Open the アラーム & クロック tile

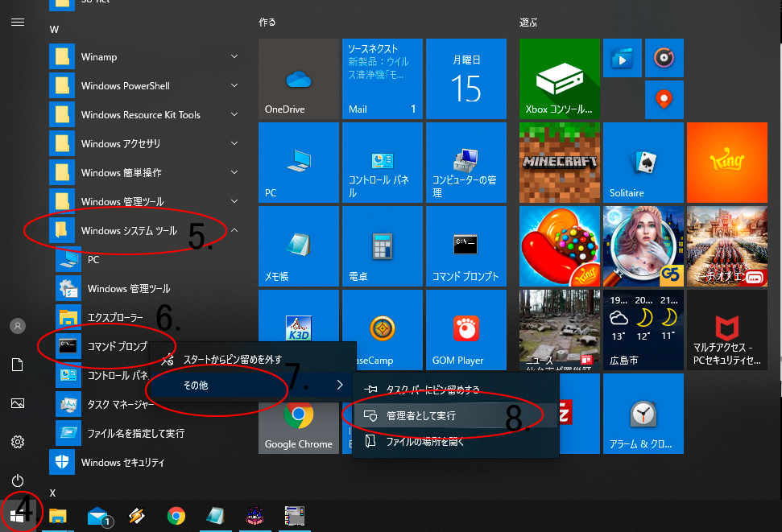click(x=643, y=414)
